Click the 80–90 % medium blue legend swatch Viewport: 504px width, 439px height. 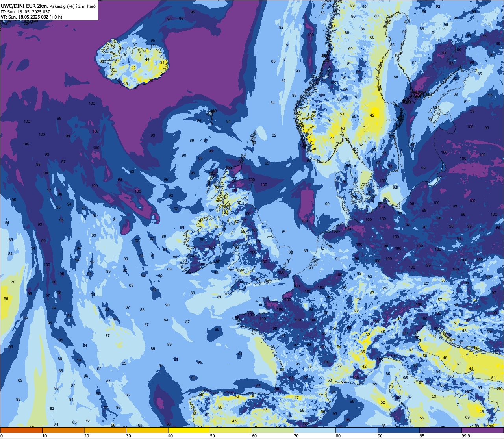[357, 430]
